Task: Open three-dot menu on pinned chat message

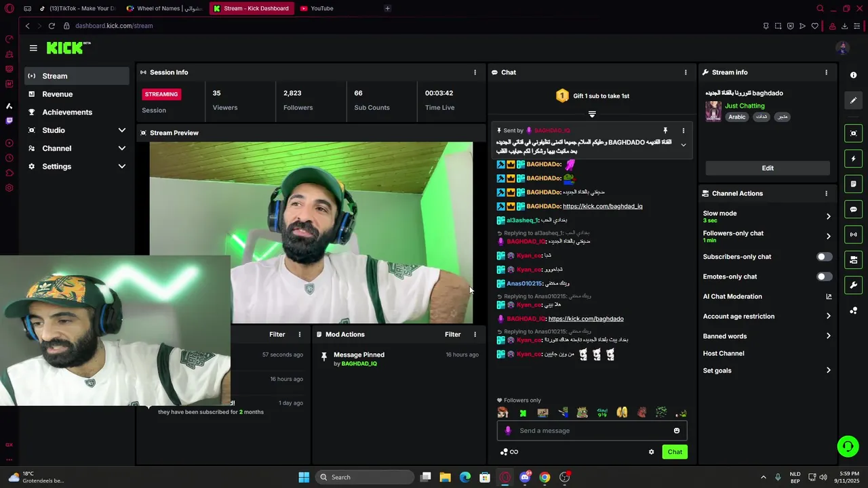Action: click(x=683, y=130)
